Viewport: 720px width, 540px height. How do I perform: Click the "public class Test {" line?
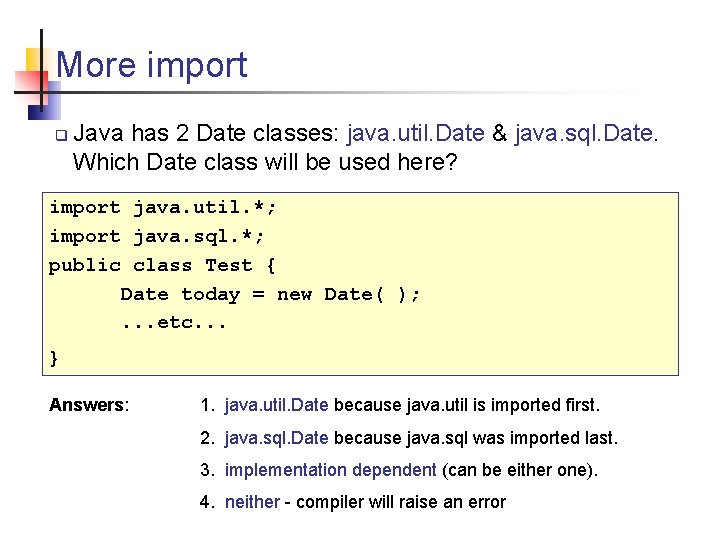pos(163,265)
